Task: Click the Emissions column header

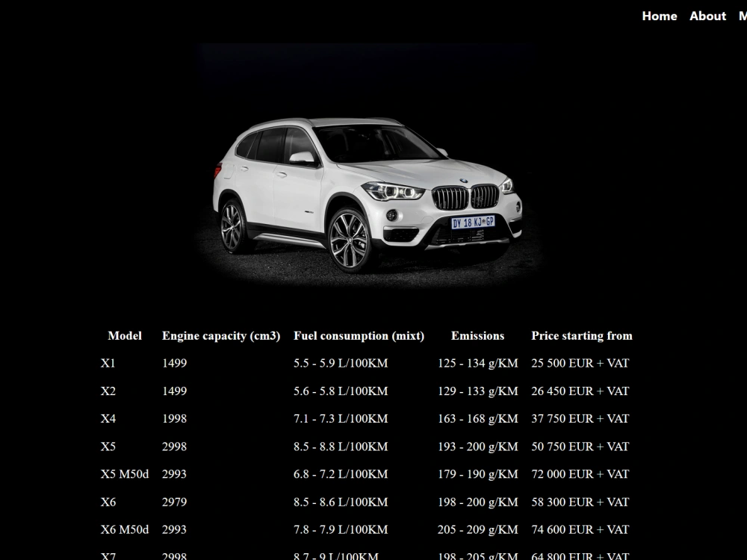Action: point(478,336)
